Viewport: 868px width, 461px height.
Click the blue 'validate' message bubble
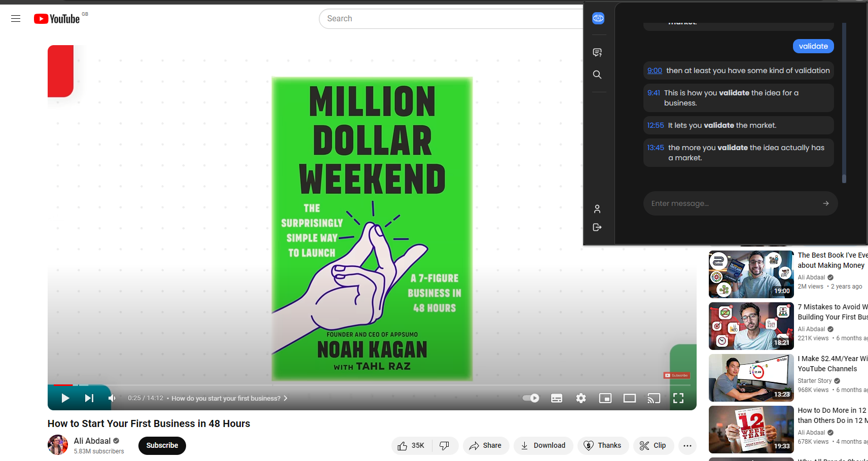pyautogui.click(x=813, y=46)
